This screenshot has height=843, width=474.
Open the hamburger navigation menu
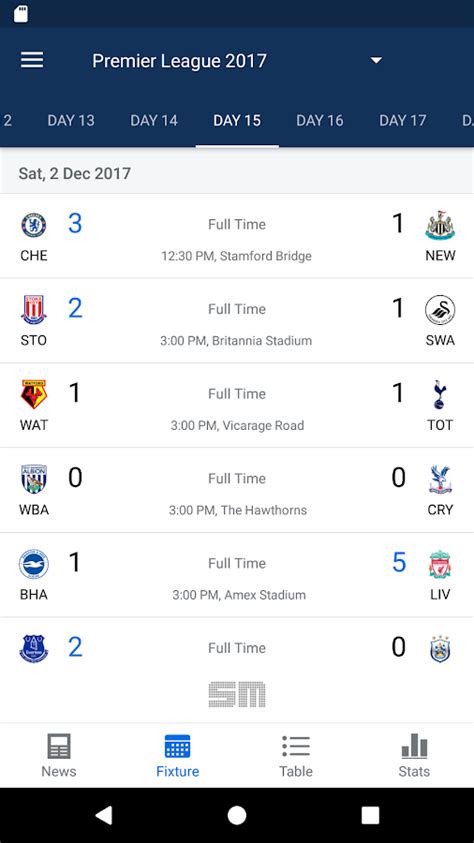coord(32,60)
